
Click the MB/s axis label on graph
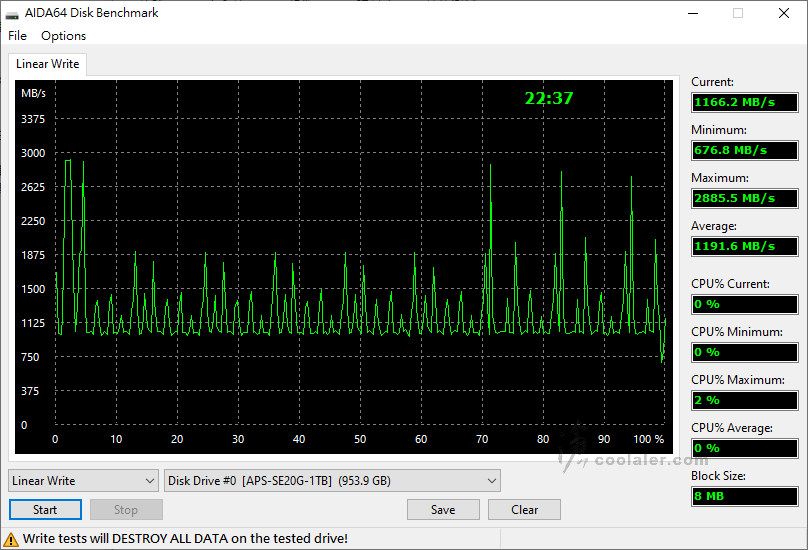tap(33, 93)
